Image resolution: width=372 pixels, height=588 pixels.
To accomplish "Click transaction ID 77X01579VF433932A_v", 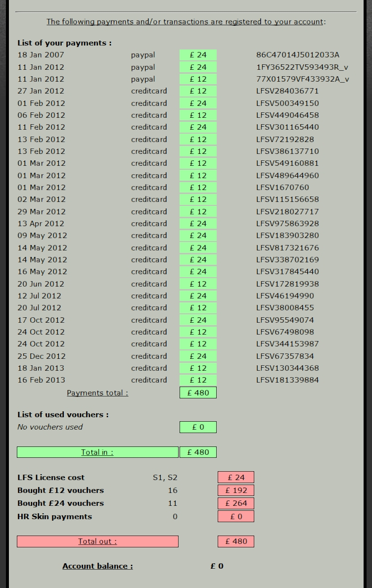I will point(303,79).
